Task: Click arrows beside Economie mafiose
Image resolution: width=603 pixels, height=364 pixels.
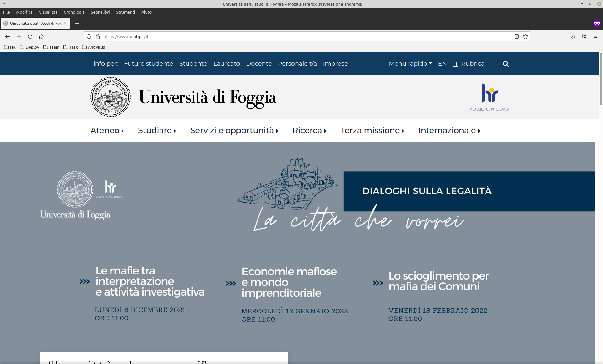Action: pos(231,283)
